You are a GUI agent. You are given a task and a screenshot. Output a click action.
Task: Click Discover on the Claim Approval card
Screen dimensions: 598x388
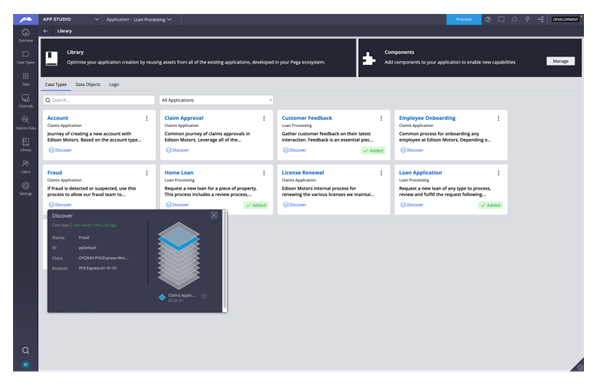(x=178, y=150)
